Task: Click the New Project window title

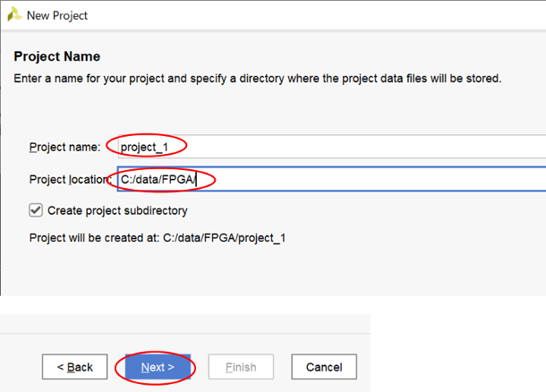Action: pos(58,16)
